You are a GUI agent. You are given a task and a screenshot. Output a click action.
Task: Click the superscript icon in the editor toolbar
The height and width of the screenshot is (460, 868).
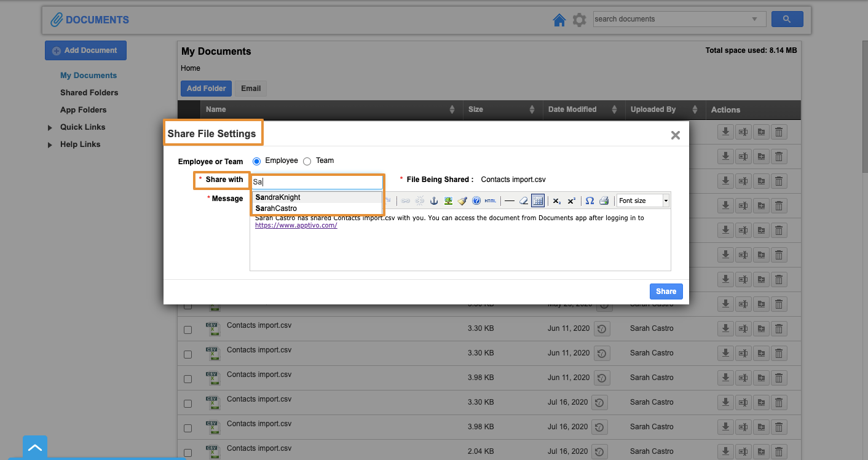pyautogui.click(x=571, y=201)
